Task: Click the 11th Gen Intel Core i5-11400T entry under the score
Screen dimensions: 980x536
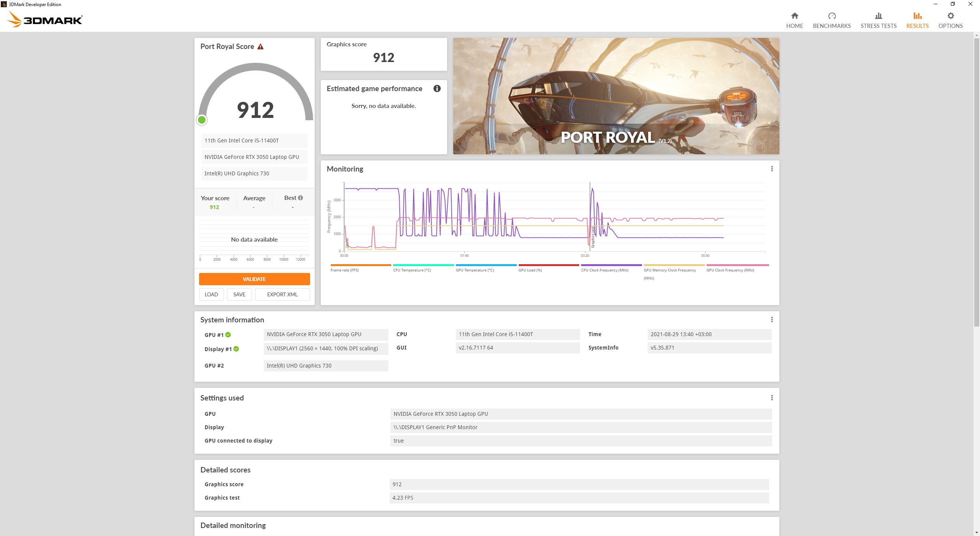Action: coord(254,141)
